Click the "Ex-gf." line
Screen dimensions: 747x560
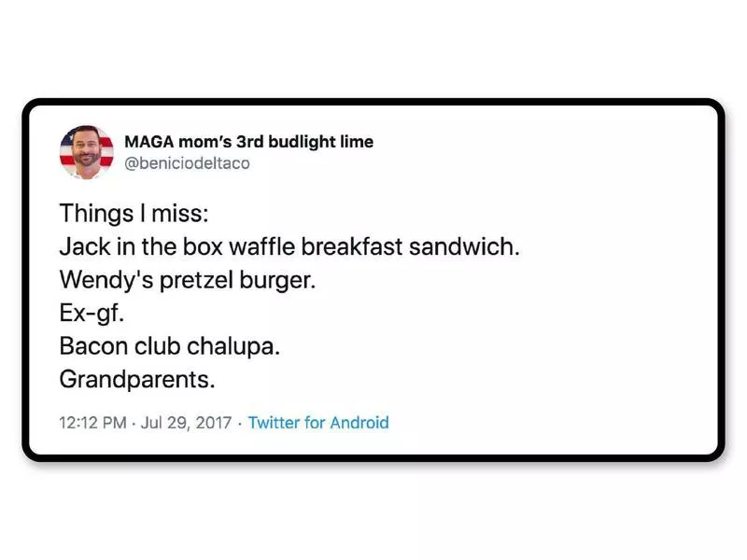point(92,314)
